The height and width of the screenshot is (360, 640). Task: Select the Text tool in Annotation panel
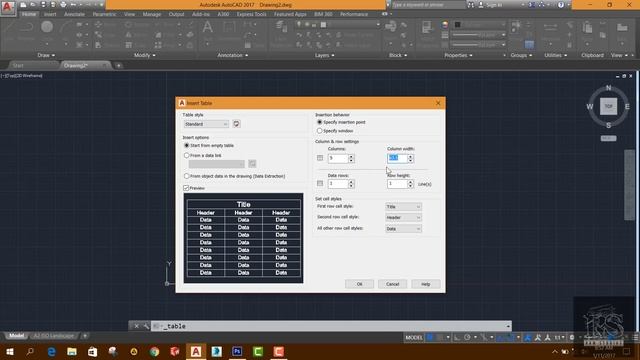pyautogui.click(x=208, y=27)
